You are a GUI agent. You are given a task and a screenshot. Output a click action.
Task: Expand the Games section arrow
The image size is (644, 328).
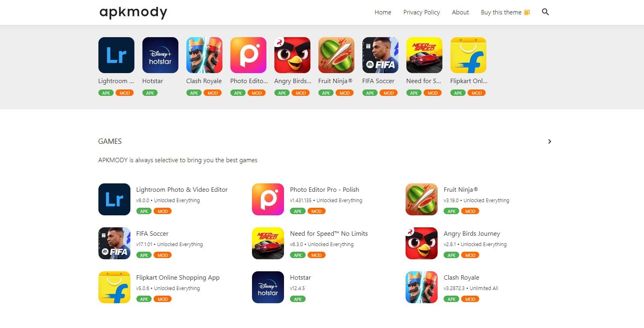pos(550,141)
